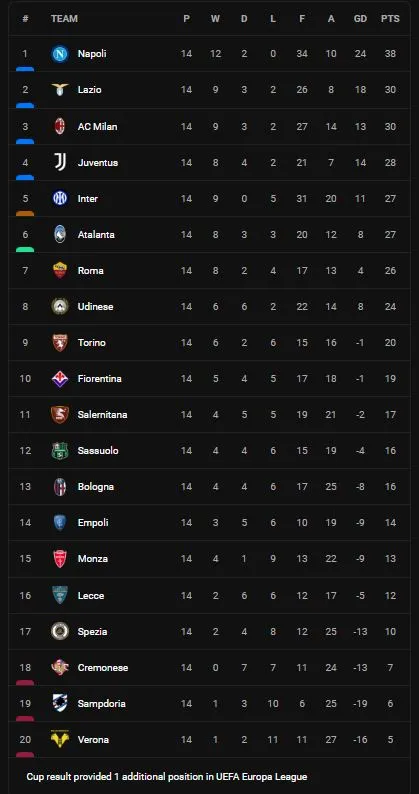
Task: Open the Udinese team name link
Action: [95, 306]
